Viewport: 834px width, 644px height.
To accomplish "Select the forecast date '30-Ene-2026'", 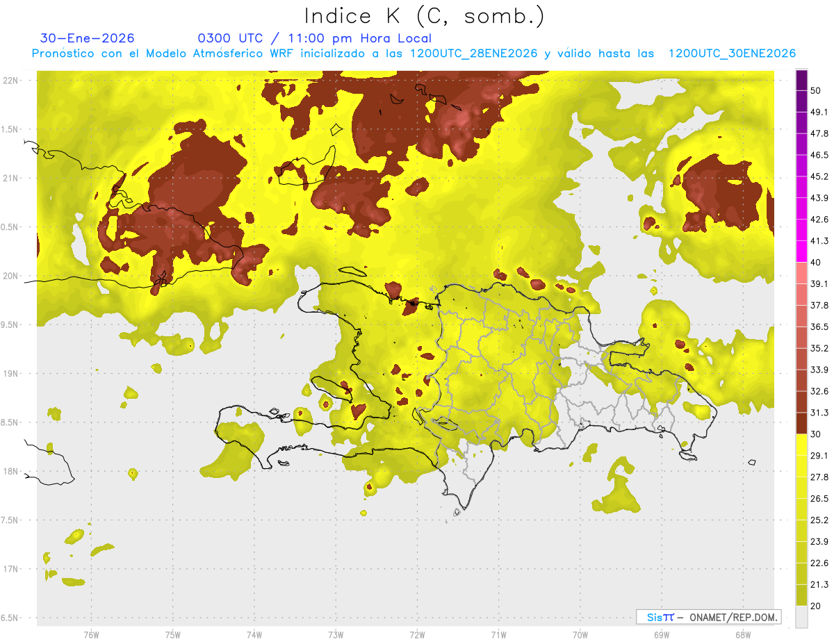I will click(88, 38).
